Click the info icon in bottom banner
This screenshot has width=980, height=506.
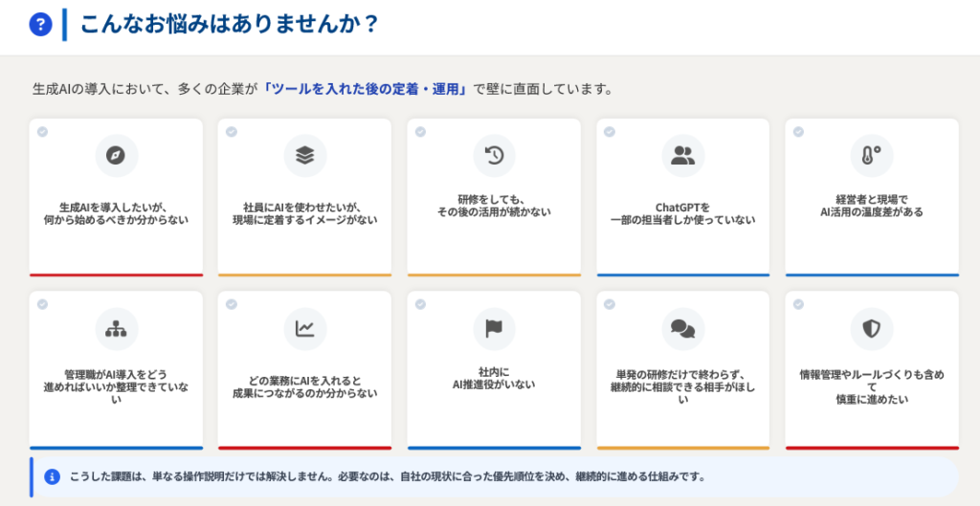tap(53, 476)
